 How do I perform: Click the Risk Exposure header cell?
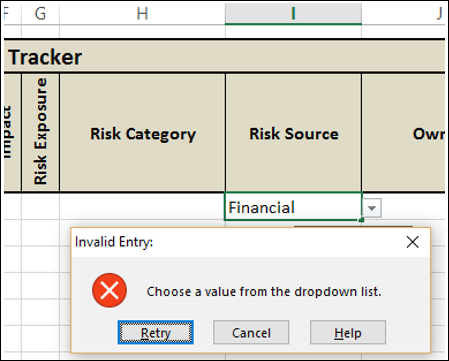point(40,133)
